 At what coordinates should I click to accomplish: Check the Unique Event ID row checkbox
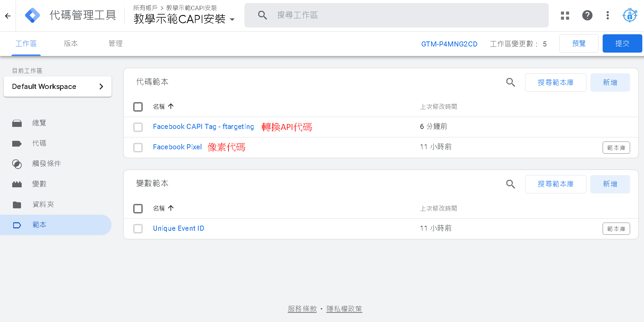pos(138,229)
